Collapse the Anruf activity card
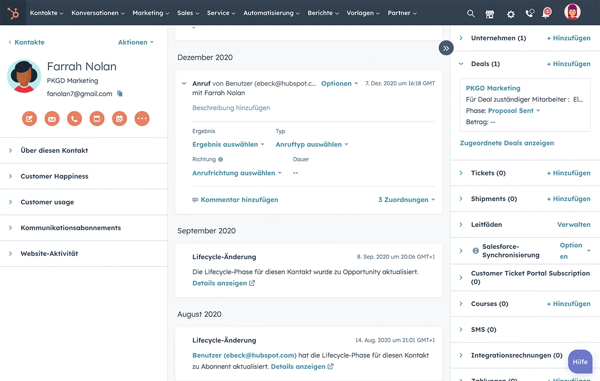 coord(184,83)
